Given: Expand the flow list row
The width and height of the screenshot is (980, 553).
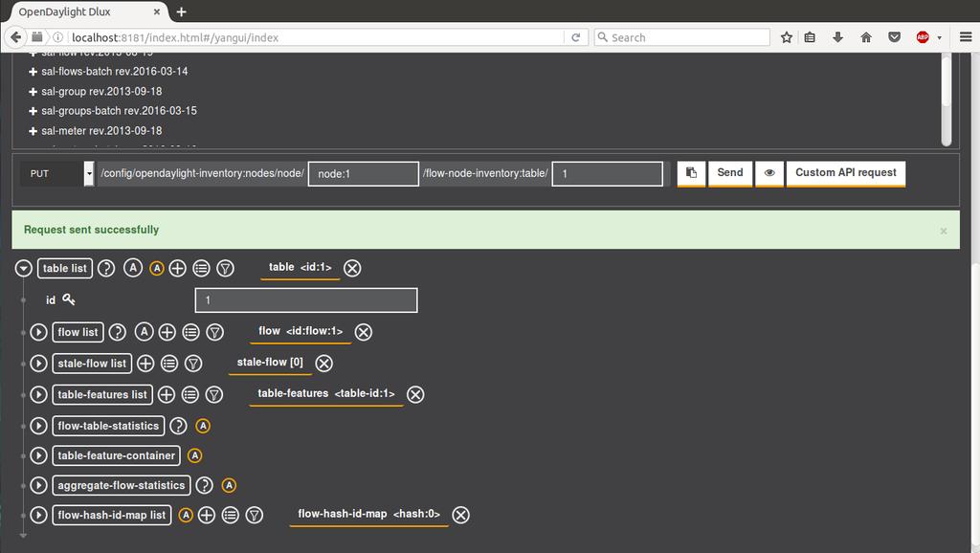Looking at the screenshot, I should pos(38,332).
